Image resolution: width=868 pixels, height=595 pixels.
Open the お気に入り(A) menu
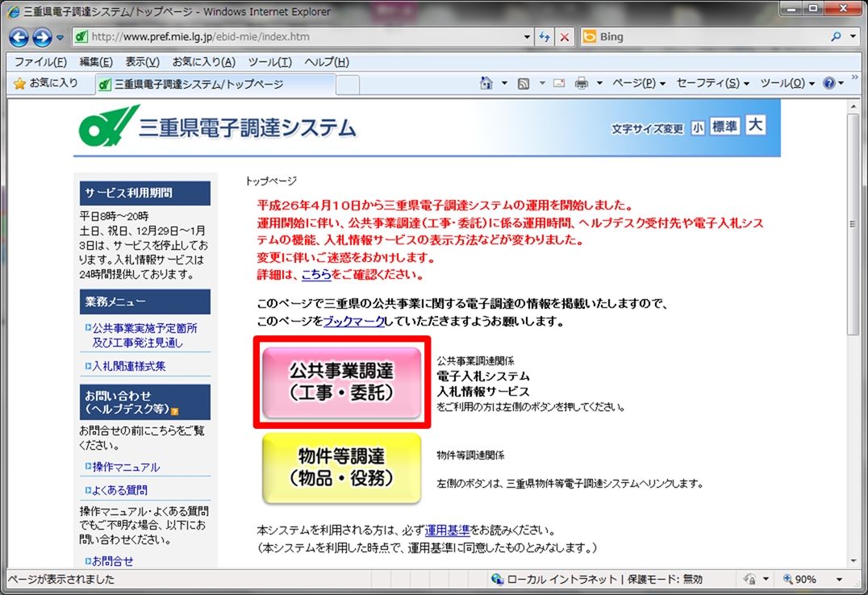(x=204, y=62)
